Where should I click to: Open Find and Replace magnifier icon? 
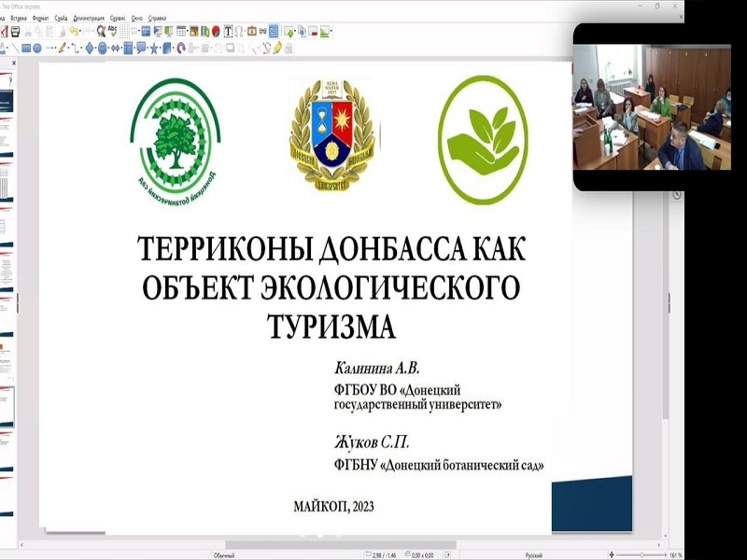click(x=101, y=31)
